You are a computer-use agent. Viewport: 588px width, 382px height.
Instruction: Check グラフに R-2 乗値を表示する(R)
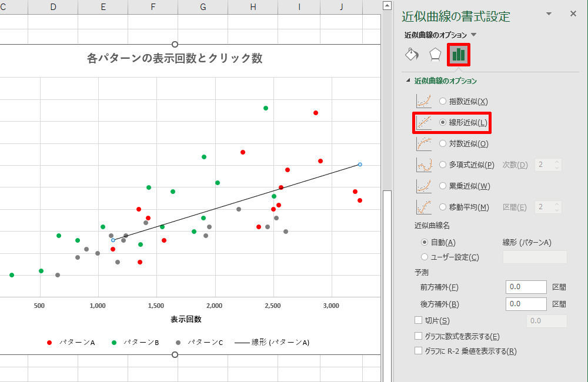(419, 351)
